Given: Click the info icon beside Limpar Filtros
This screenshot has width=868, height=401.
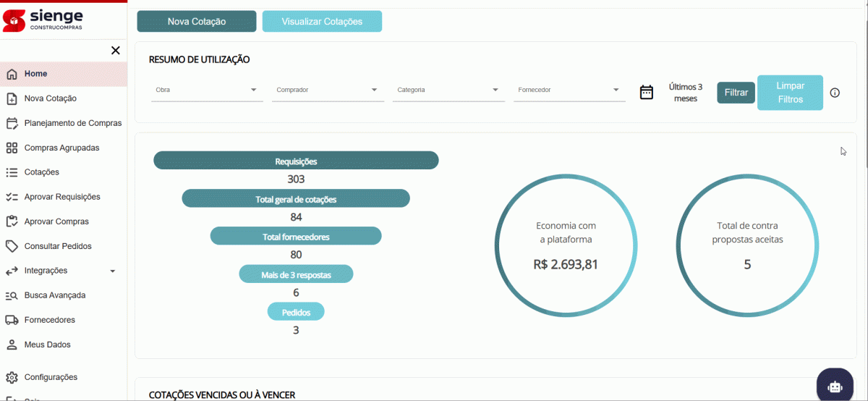Looking at the screenshot, I should pyautogui.click(x=835, y=93).
